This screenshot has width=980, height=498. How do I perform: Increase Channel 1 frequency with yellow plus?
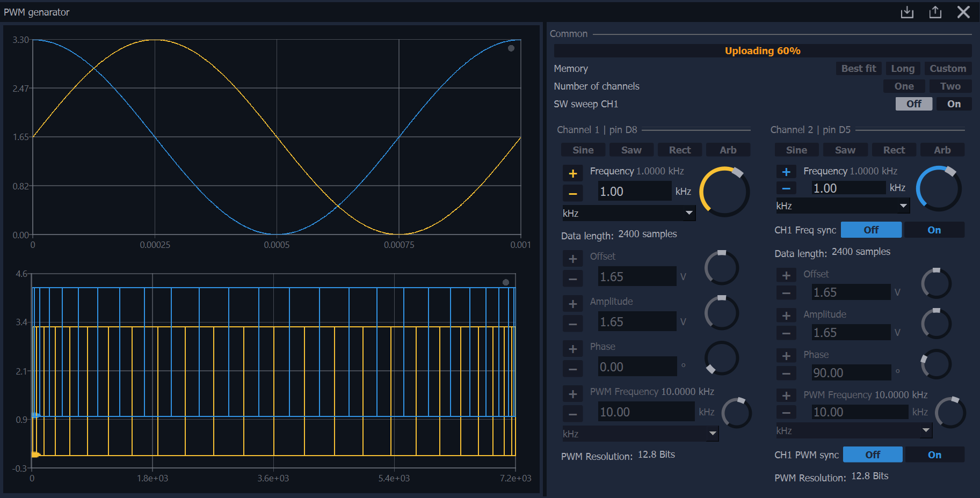coord(573,173)
